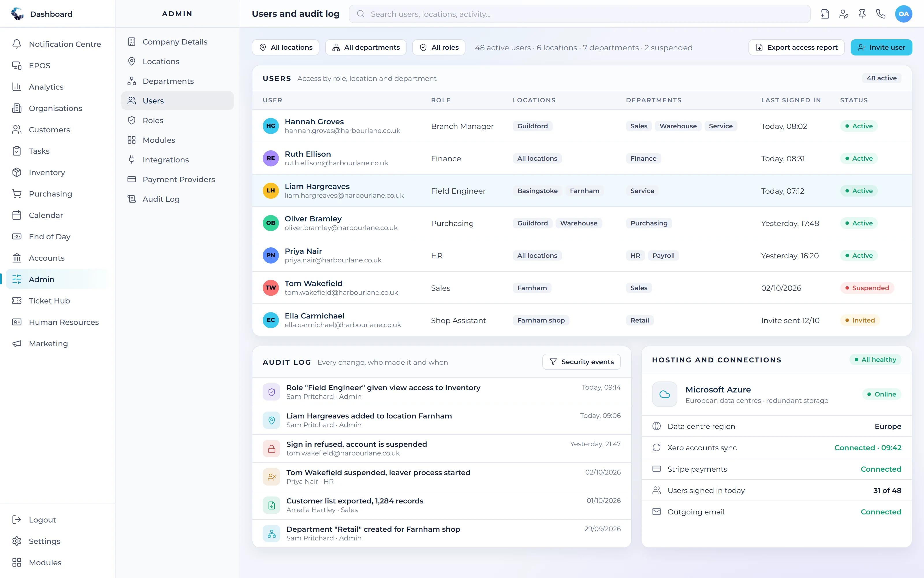Click the All healthy status badge
The image size is (924, 578).
(875, 360)
